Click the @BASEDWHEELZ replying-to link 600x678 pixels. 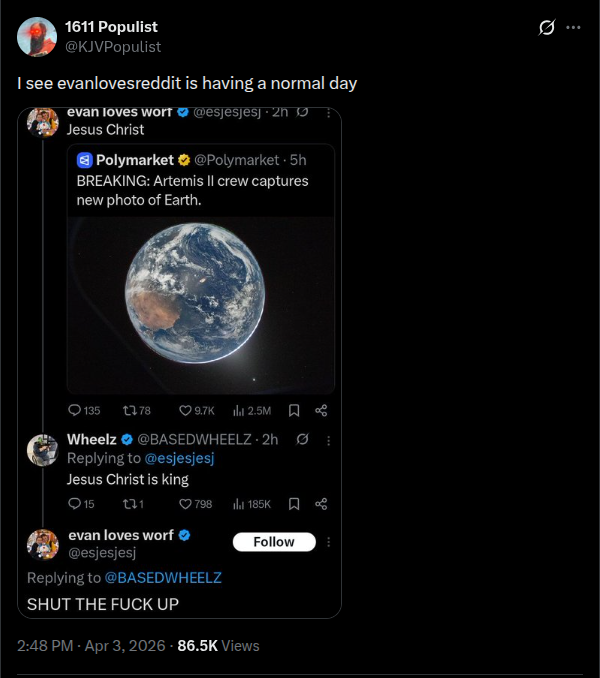tap(162, 577)
